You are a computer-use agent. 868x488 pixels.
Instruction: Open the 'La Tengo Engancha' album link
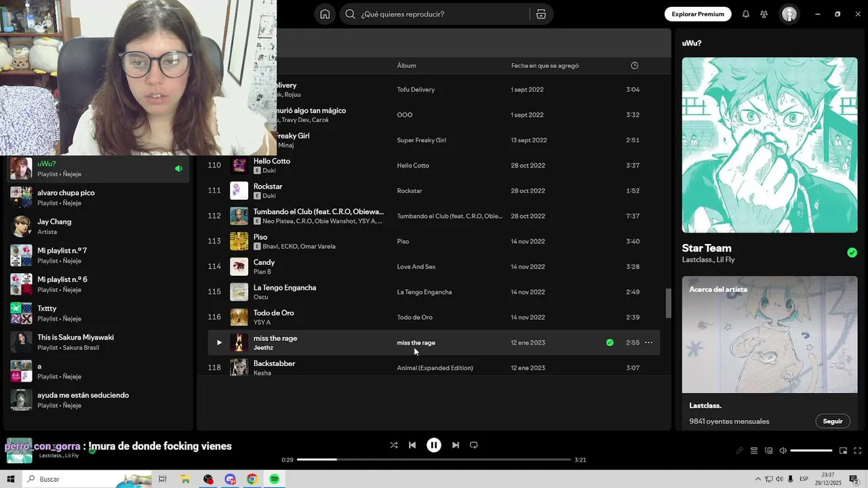tap(424, 292)
